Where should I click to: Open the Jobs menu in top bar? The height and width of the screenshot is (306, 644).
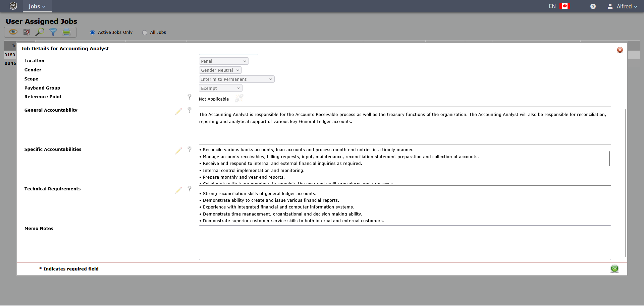pos(37,6)
